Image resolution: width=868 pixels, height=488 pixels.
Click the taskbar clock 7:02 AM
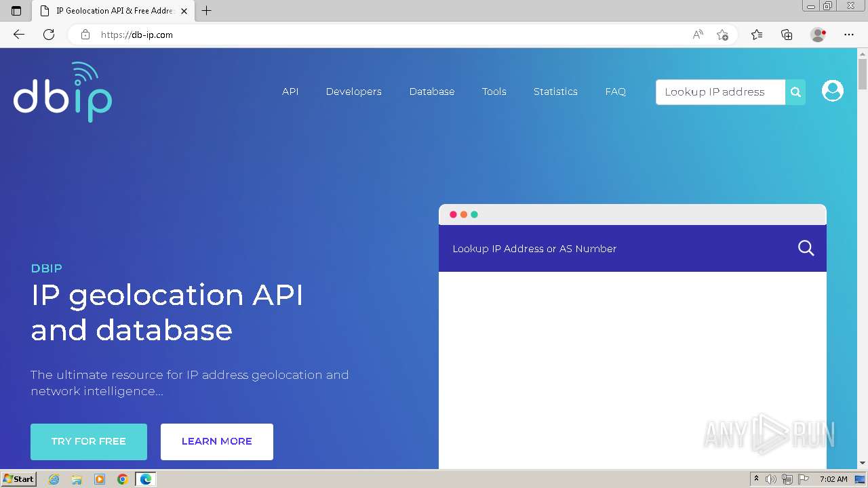coord(833,479)
